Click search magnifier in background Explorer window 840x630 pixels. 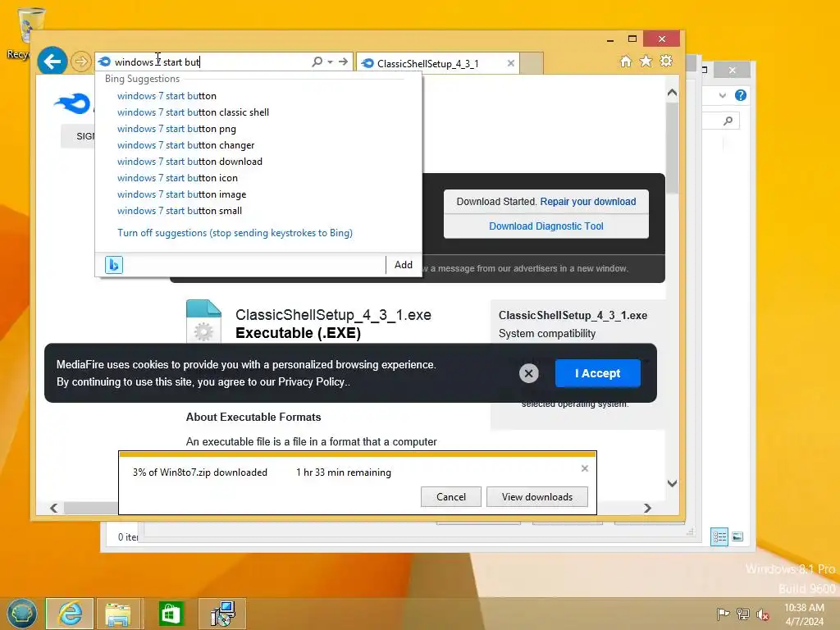click(728, 121)
